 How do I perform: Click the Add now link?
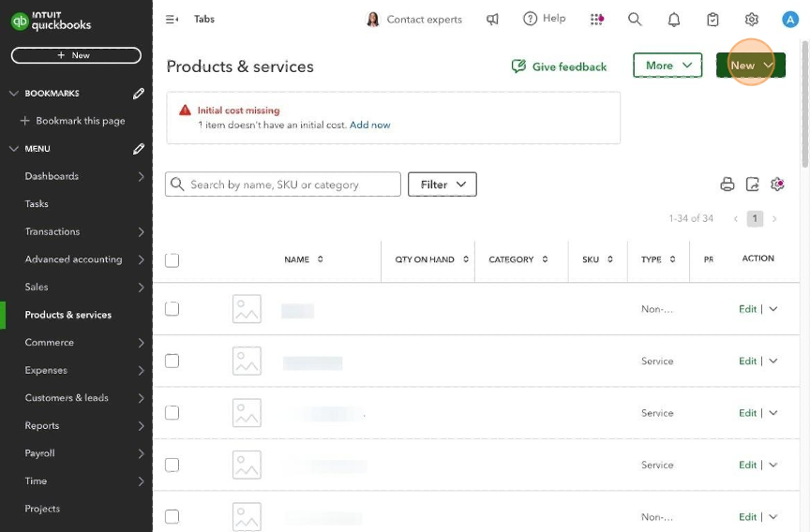(370, 125)
